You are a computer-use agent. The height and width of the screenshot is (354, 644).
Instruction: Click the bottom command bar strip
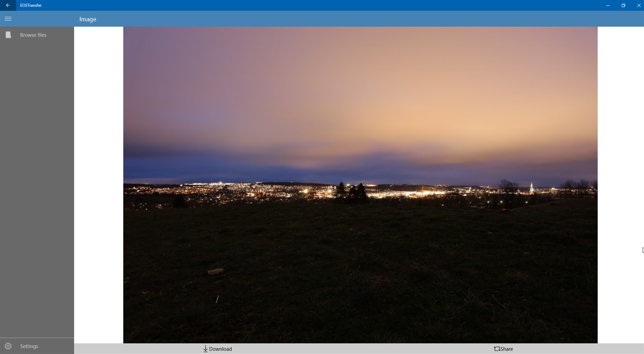pyautogui.click(x=359, y=349)
